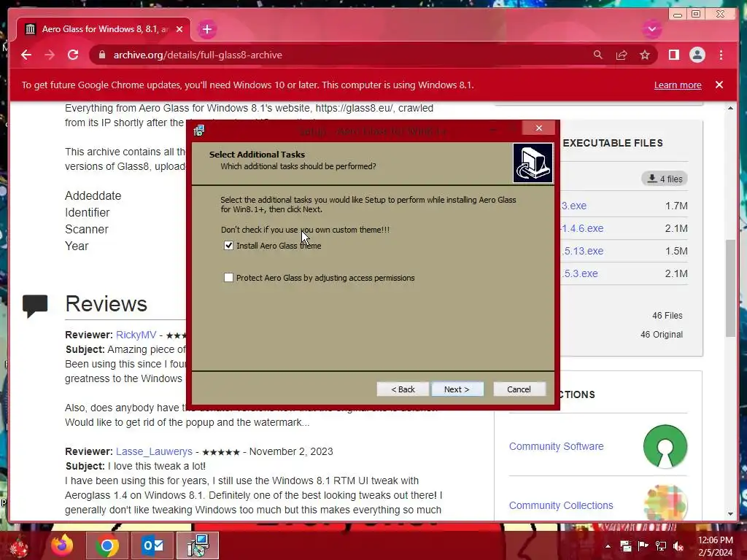Download all 4 executable files

click(665, 179)
